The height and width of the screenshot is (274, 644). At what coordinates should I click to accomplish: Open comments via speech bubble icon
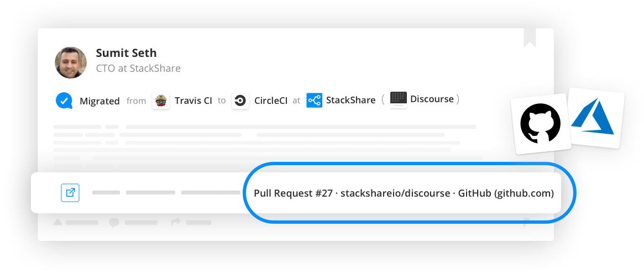click(114, 223)
